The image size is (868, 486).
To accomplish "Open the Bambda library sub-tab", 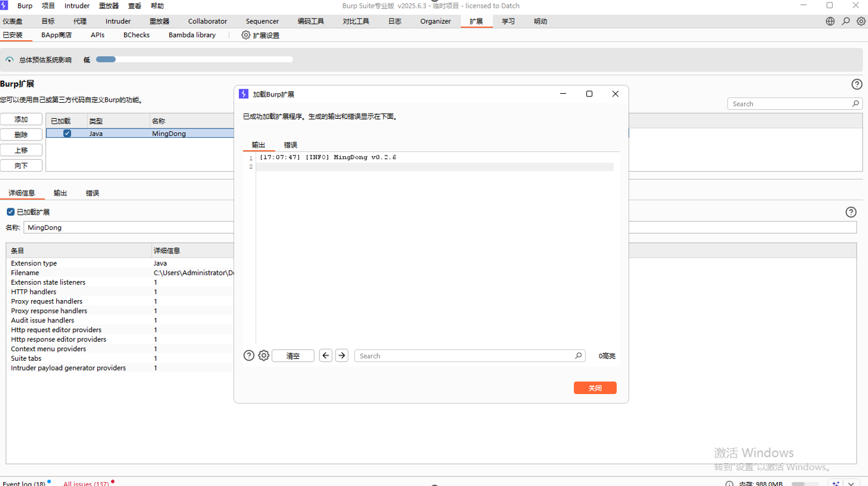I will tap(192, 35).
